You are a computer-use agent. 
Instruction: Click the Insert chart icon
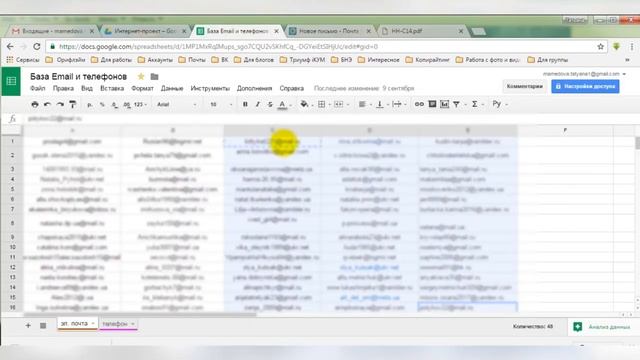(x=444, y=104)
